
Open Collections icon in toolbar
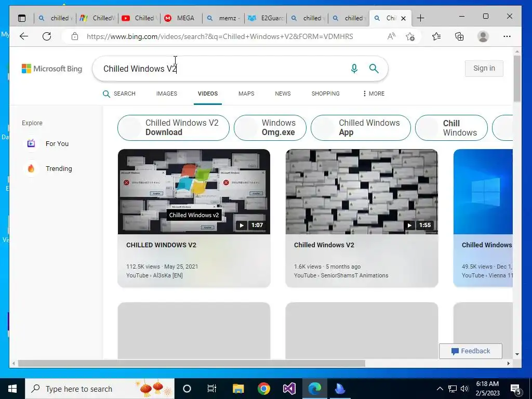[x=459, y=36]
